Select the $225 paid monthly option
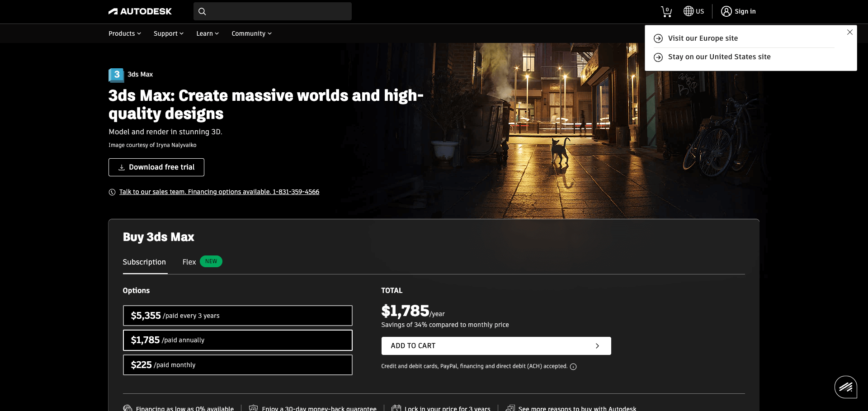 point(238,365)
